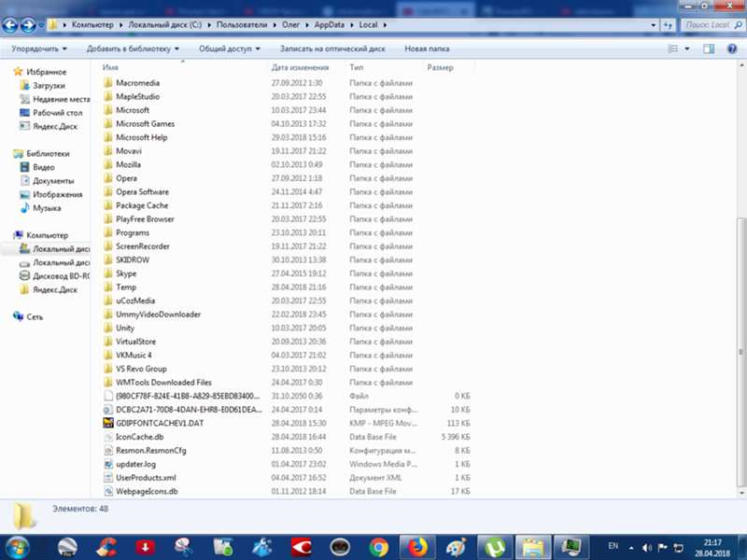The width and height of the screenshot is (747, 560).
Task: Switch to Firefox in the taskbar
Action: (x=416, y=546)
